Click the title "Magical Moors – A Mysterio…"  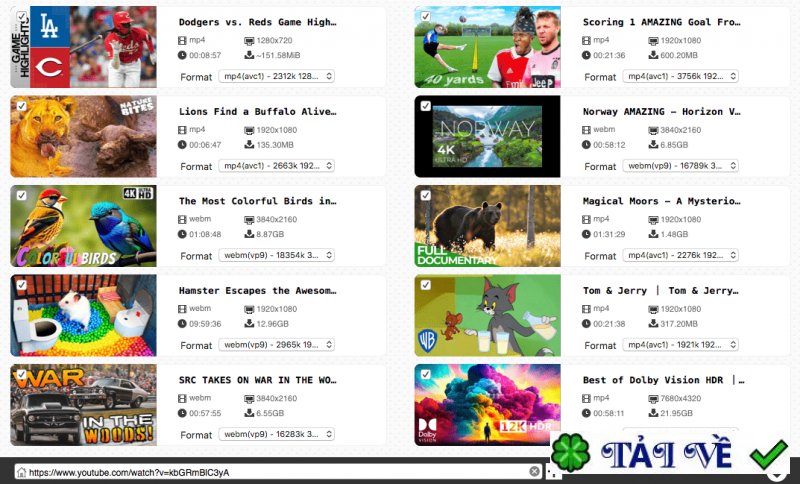(x=662, y=201)
